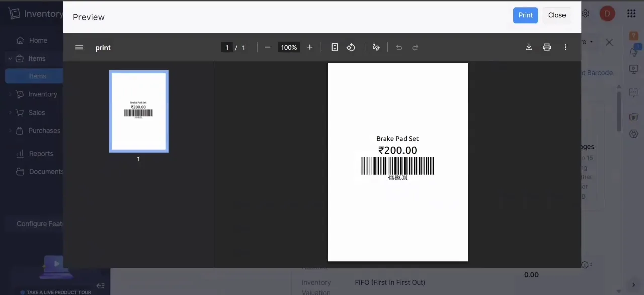
Task: Click the printer icon in PDF toolbar
Action: coord(547,47)
